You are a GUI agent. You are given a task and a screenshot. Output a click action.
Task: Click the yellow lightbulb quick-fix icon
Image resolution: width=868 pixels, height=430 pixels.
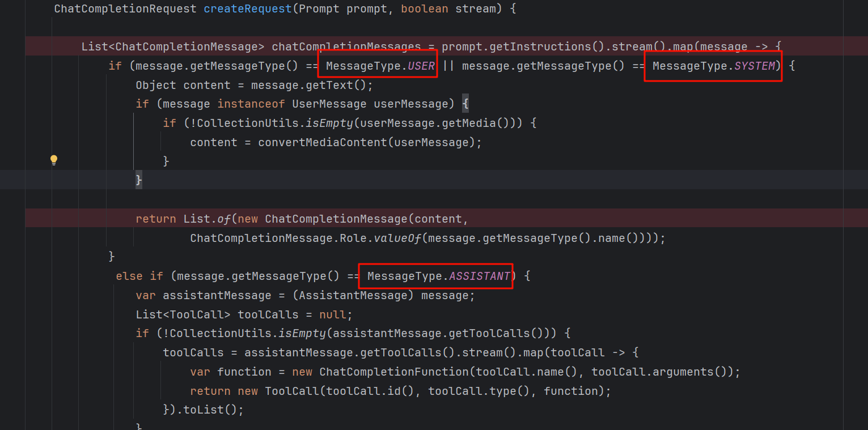click(x=54, y=160)
